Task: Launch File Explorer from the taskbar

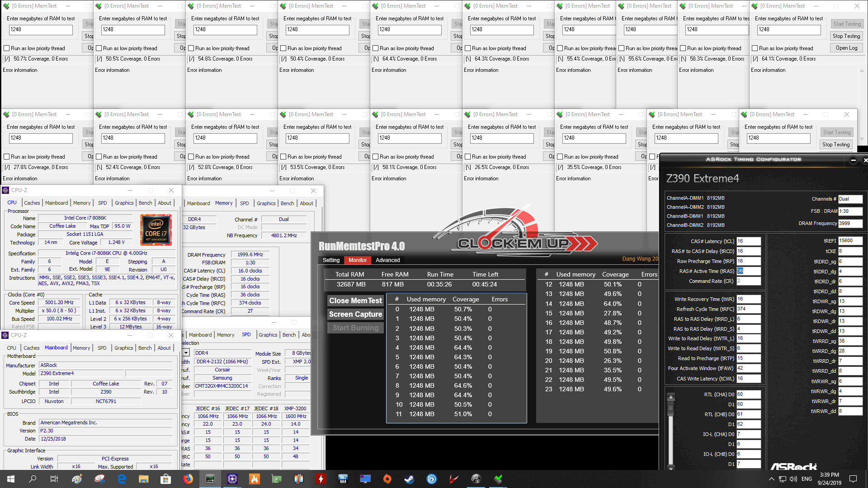Action: coord(144,479)
